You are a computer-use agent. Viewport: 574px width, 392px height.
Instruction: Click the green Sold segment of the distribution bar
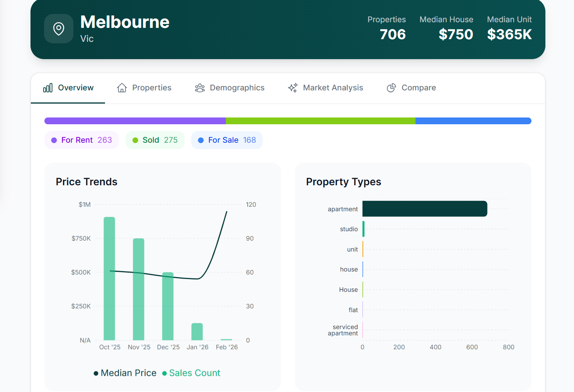[x=320, y=120]
